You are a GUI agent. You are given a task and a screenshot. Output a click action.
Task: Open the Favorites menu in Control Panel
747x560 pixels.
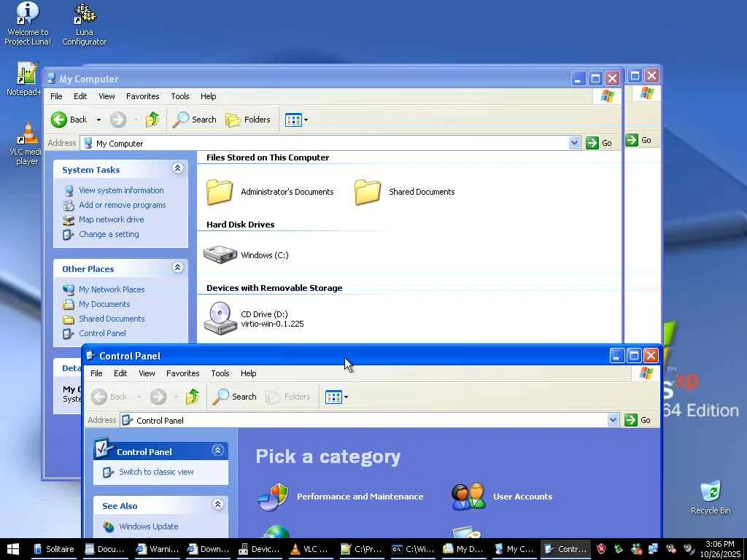pyautogui.click(x=182, y=373)
